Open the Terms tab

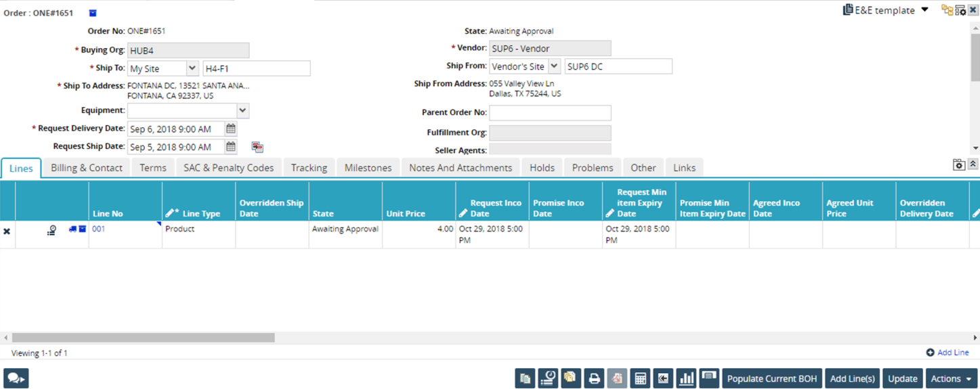point(153,168)
